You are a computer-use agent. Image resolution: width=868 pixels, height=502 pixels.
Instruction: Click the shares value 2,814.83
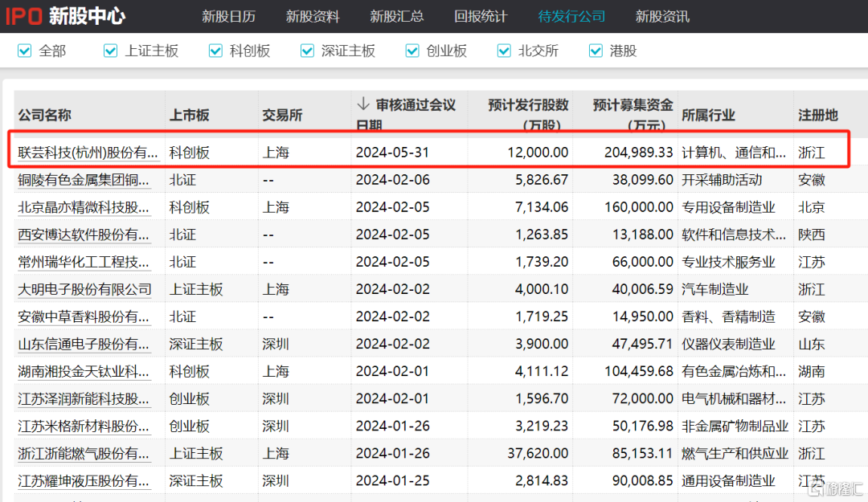(542, 481)
